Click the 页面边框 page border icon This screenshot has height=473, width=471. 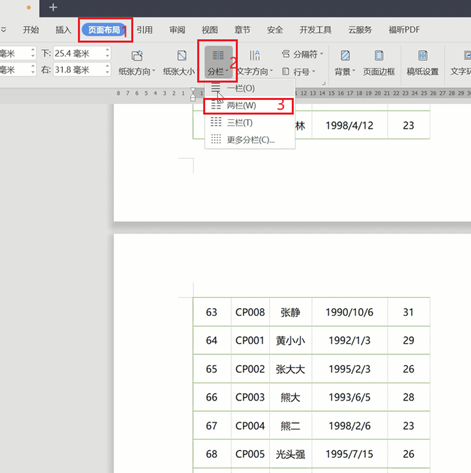379,55
